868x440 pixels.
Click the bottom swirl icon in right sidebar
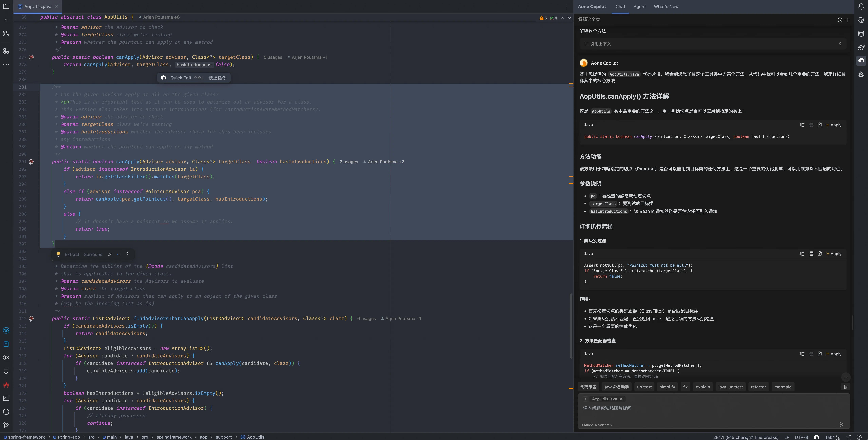pyautogui.click(x=861, y=74)
